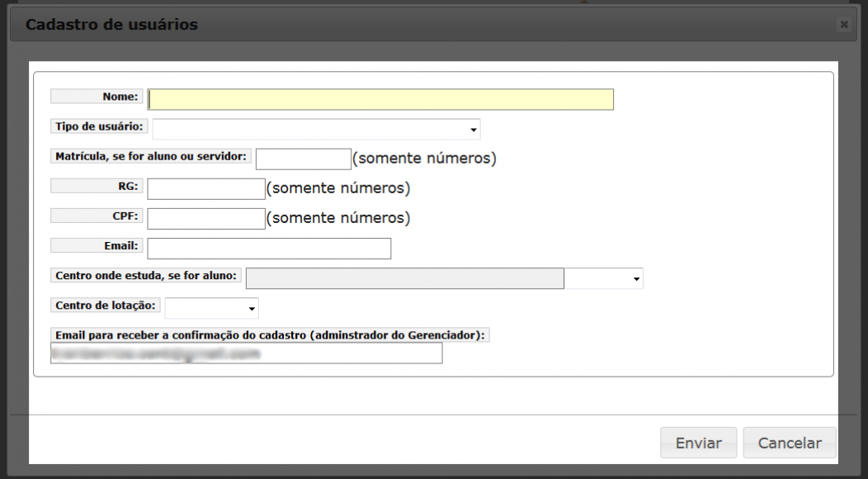Click the 'Matrícula, se for aluno ou servidor:' label
868x479 pixels.
(x=151, y=156)
